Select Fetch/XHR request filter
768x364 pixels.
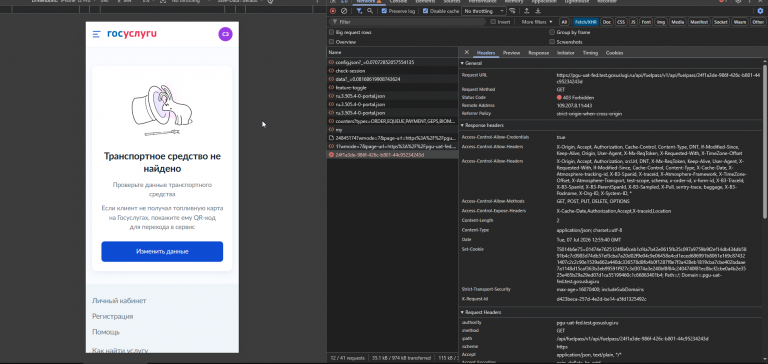[x=586, y=22]
